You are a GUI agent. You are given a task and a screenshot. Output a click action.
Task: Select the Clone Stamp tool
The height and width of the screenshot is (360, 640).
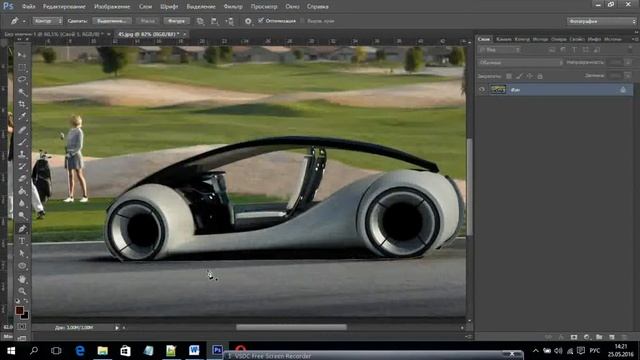pos(22,154)
